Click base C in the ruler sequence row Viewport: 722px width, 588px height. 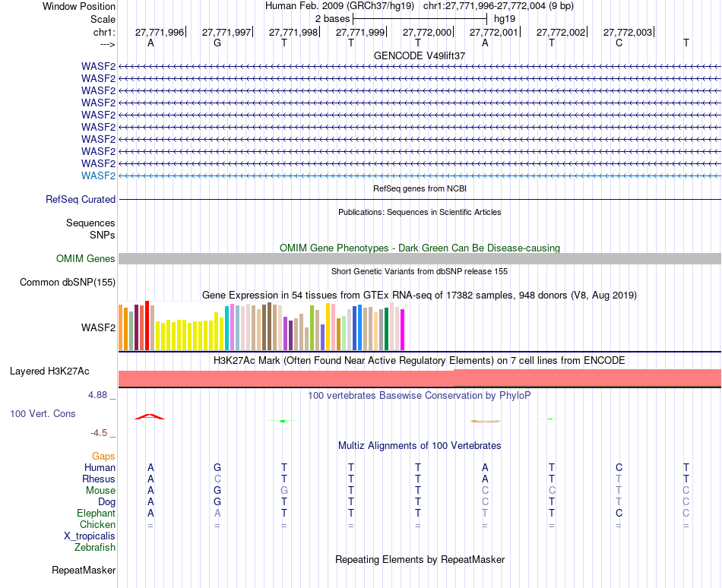click(x=619, y=43)
